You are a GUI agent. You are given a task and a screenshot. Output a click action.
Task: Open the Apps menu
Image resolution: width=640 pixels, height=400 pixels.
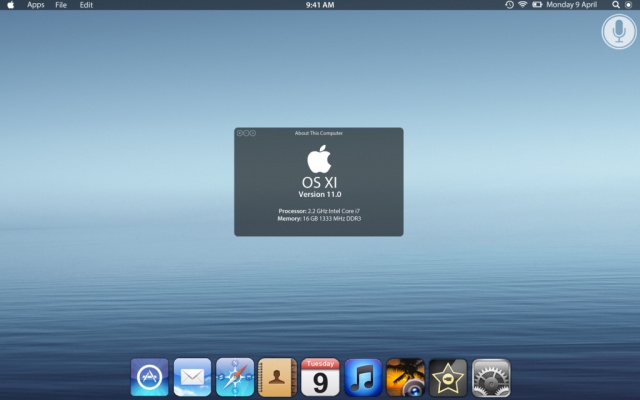[36, 5]
